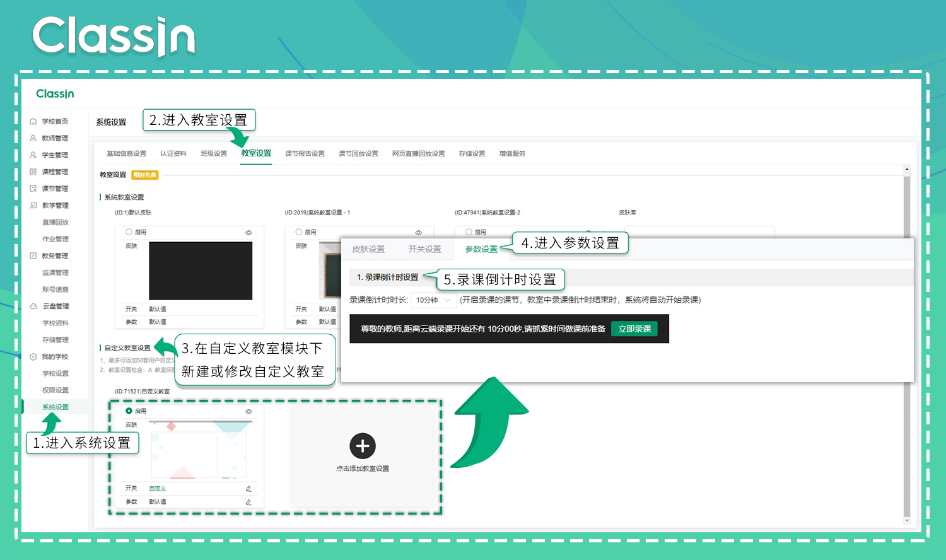Viewport: 946px width, 560px height.
Task: Click the course icon beside 课程管理
Action: [x=33, y=172]
